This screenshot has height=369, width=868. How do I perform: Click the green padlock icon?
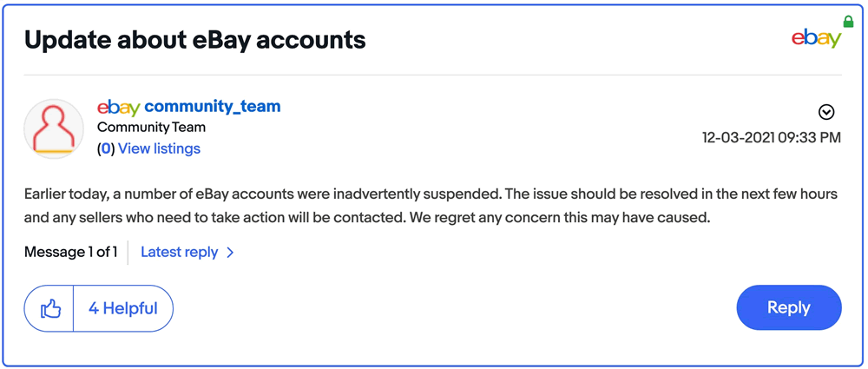click(847, 22)
